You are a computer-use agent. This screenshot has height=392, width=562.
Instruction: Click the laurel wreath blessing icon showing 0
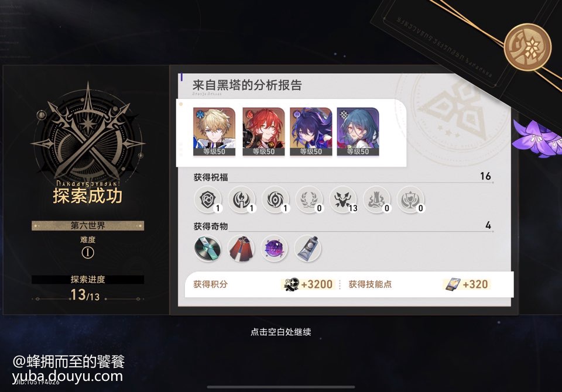pos(309,200)
